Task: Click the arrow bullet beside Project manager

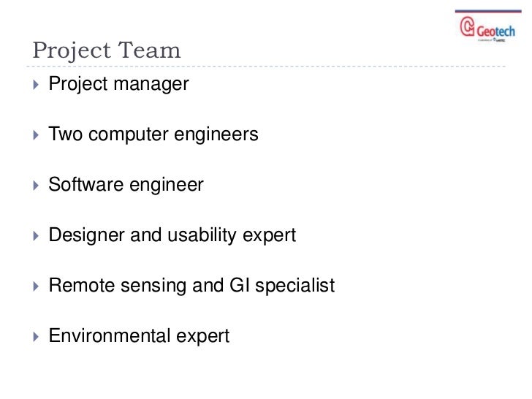Action: tap(36, 85)
